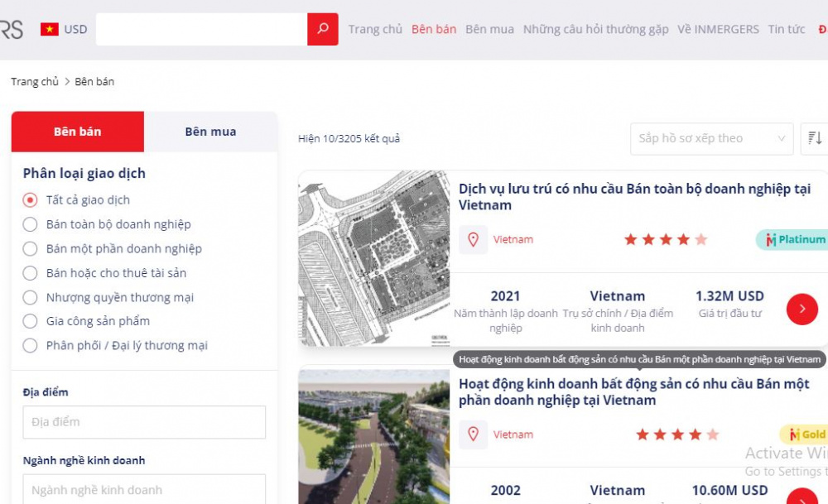
Task: Switch to Bên mua sidebar tab
Action: [x=210, y=132]
